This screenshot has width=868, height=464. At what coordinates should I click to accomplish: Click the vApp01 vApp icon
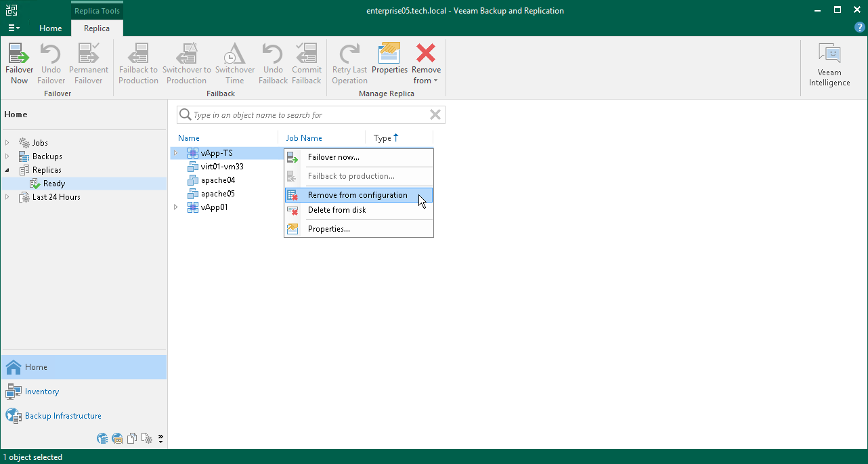193,207
